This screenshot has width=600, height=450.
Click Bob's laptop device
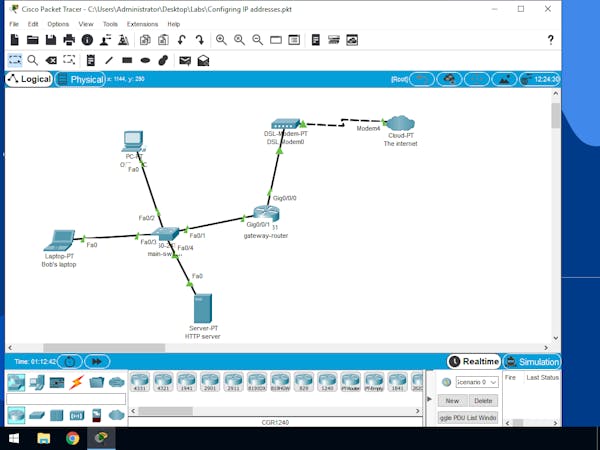(59, 240)
